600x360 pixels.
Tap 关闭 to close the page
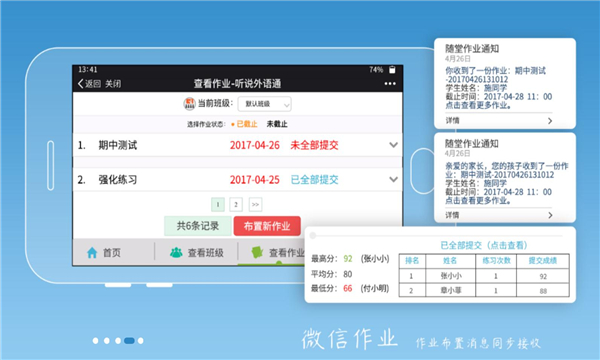pyautogui.click(x=113, y=84)
